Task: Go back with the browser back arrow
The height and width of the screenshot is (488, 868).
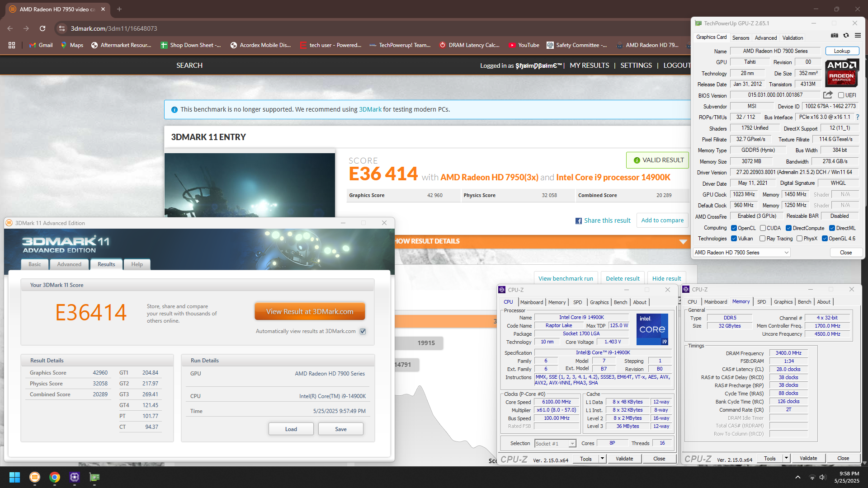Action: 10,28
